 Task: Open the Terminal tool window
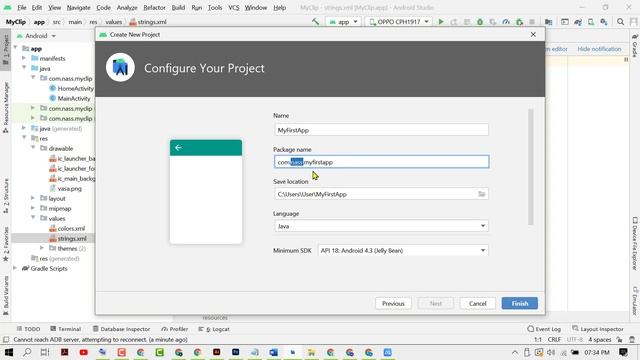65,329
